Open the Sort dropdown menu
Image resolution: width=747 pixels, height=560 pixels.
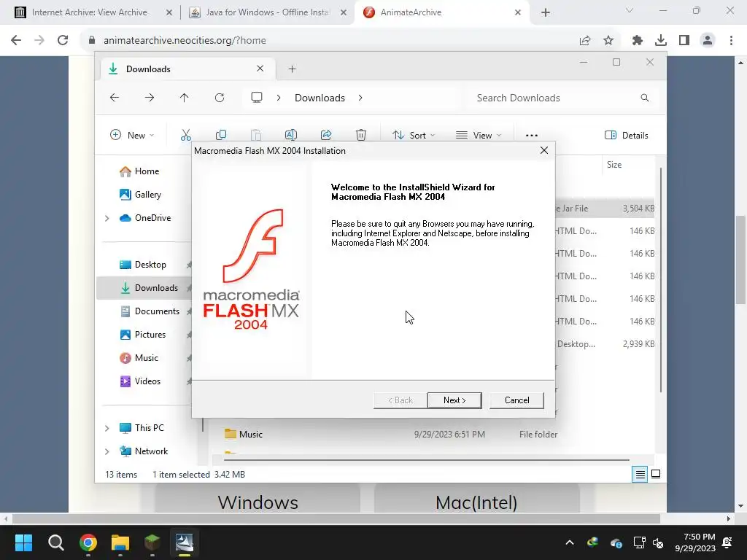pyautogui.click(x=414, y=135)
